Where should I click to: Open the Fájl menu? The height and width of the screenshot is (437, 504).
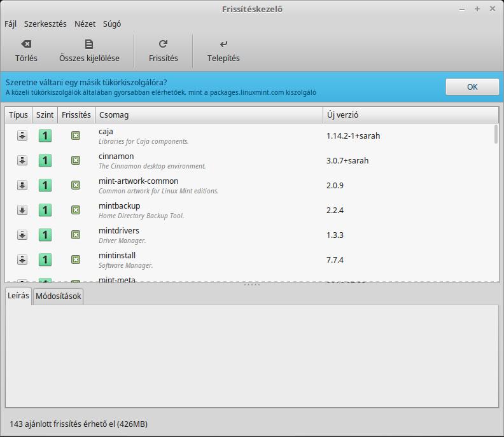[10, 24]
